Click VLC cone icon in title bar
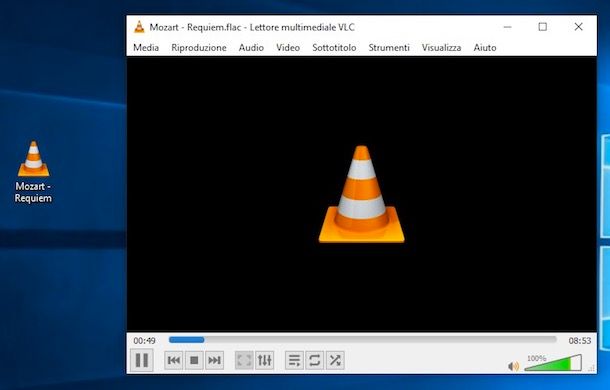610x390 pixels. [139, 27]
